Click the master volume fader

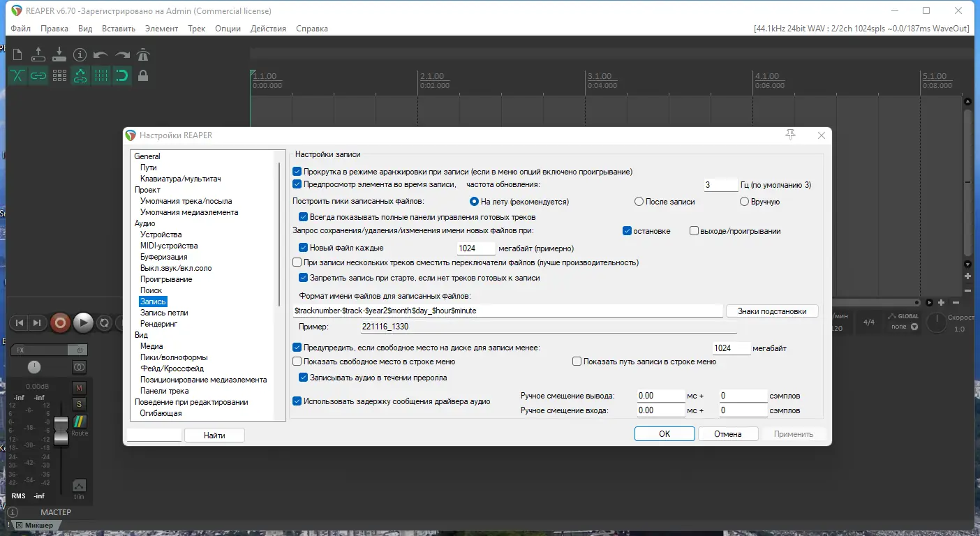tap(61, 430)
